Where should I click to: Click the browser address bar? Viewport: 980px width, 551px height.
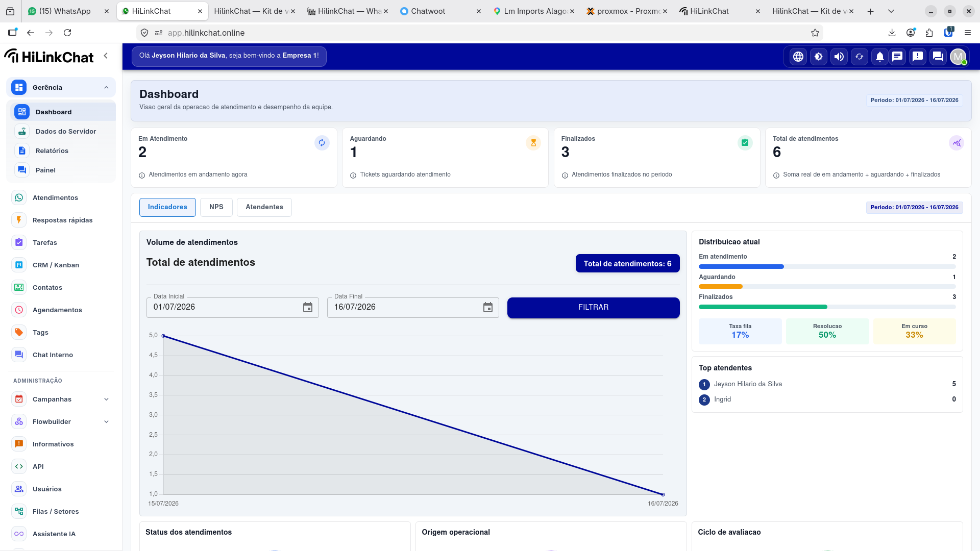tap(480, 33)
